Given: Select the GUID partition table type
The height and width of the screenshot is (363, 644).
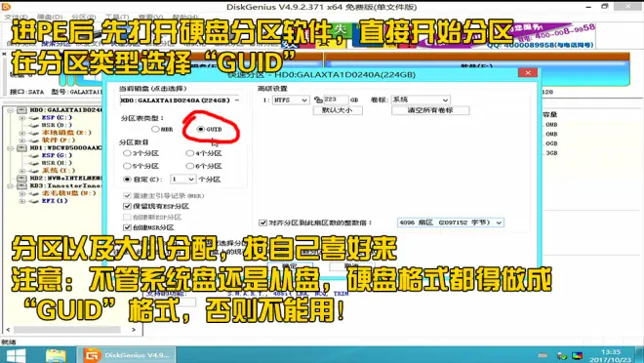Looking at the screenshot, I should [200, 129].
